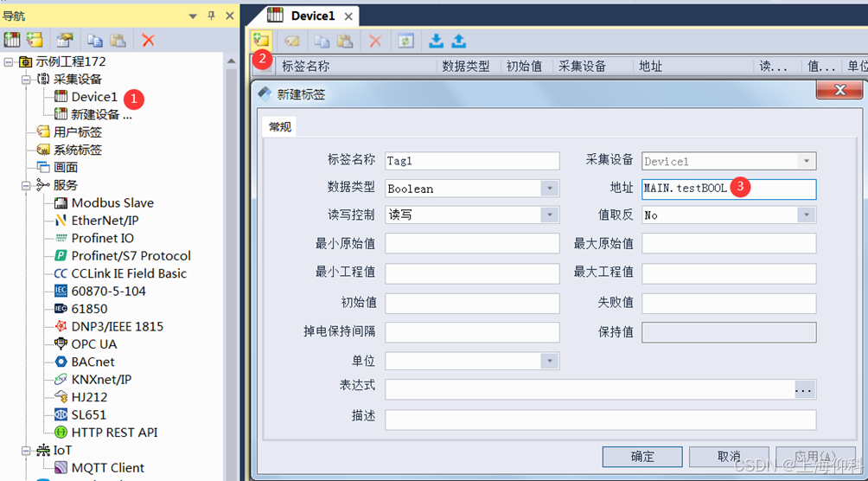Click the copy icon in Device1 toolbar
The height and width of the screenshot is (481, 868).
click(322, 41)
